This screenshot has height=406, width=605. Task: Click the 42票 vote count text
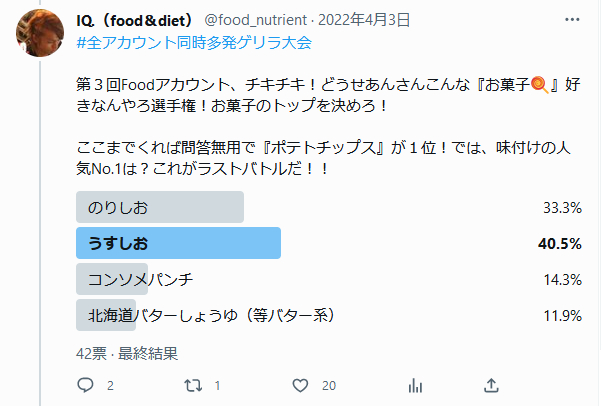click(x=91, y=354)
